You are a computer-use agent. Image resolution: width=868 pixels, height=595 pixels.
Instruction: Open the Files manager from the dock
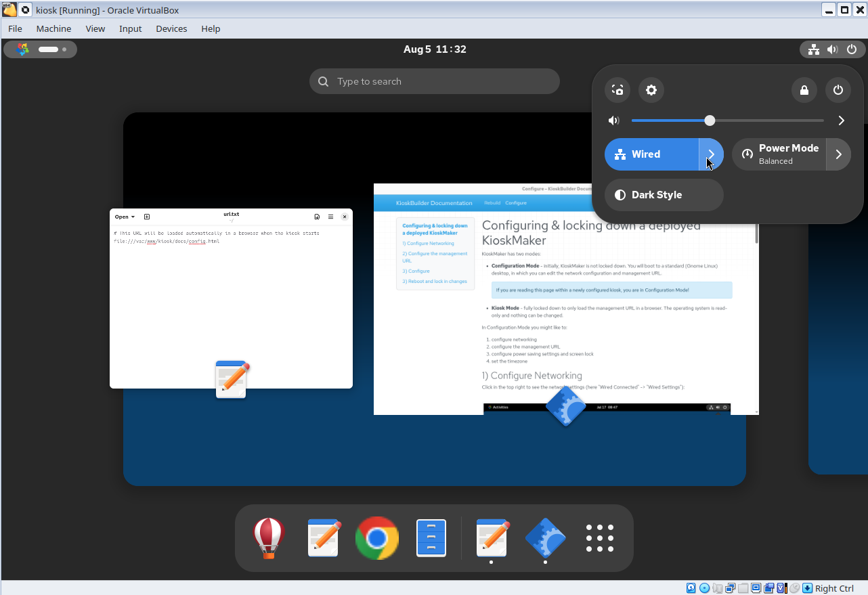point(431,538)
